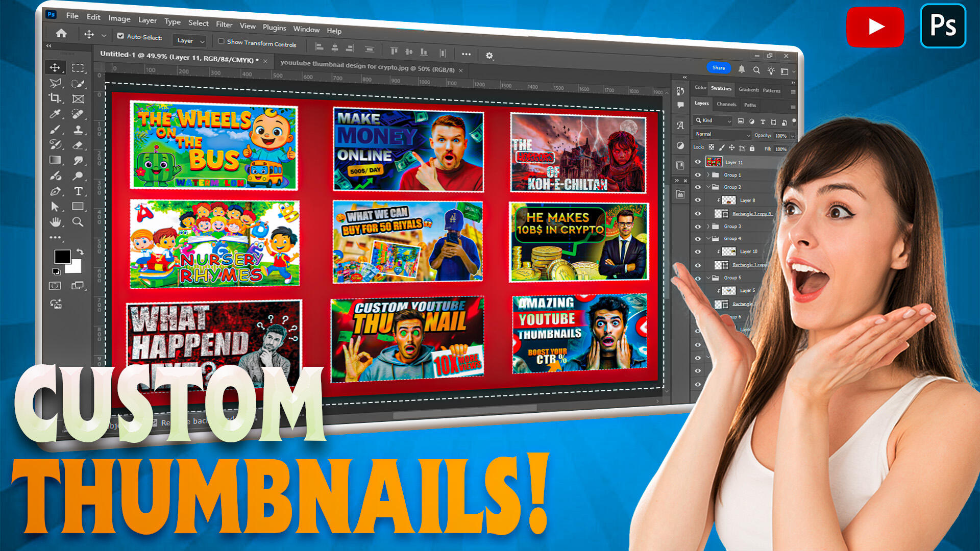Select the Gradient tool
Viewport: 980px width, 551px height.
point(55,160)
